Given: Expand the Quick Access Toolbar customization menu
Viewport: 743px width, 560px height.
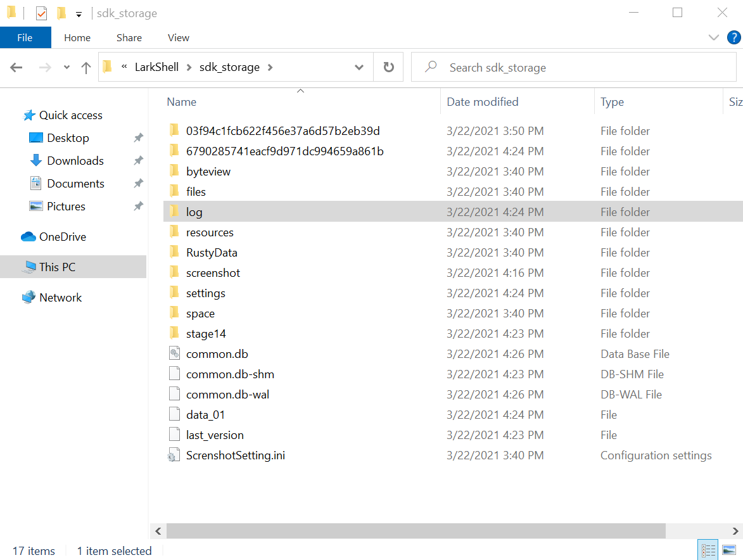Looking at the screenshot, I should (78, 13).
